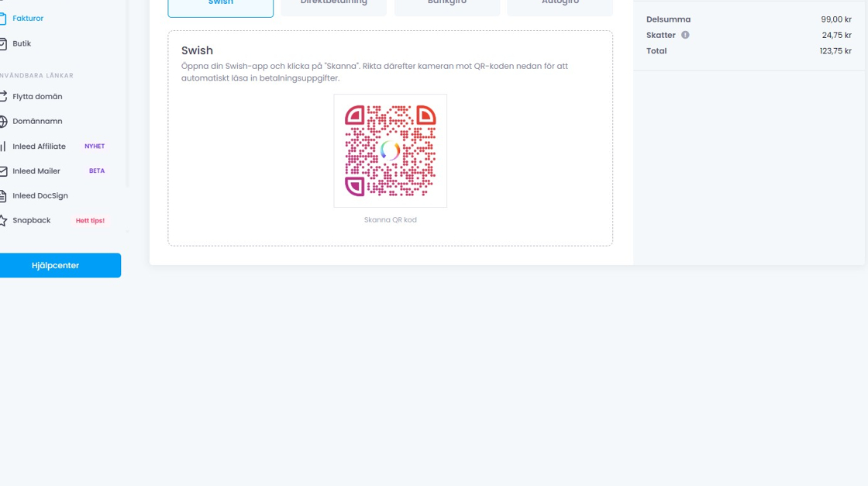Click the Butik shop icon
Image resolution: width=868 pixels, height=486 pixels.
point(3,44)
